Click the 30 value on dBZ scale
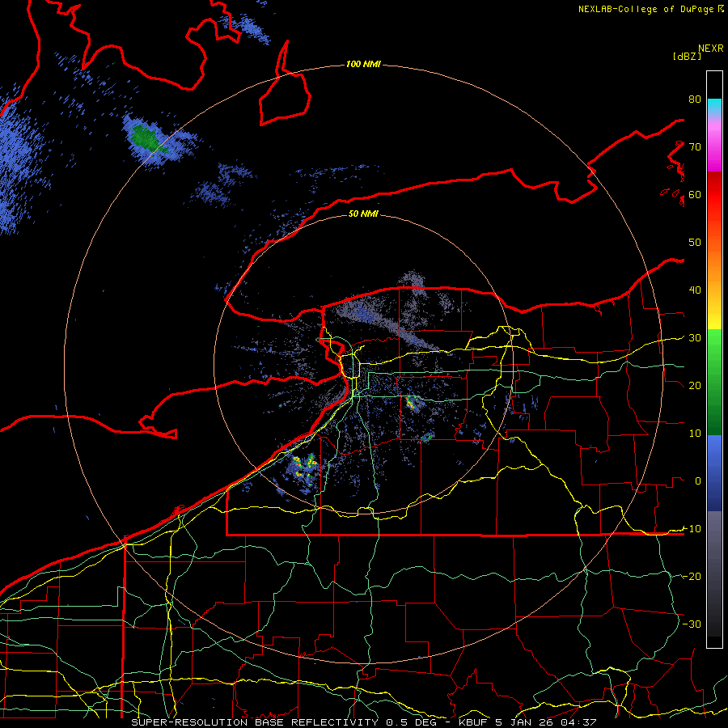Image resolution: width=728 pixels, height=728 pixels. (x=695, y=338)
